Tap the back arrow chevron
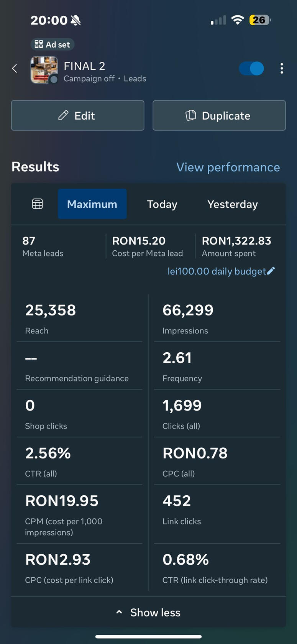 tap(15, 69)
